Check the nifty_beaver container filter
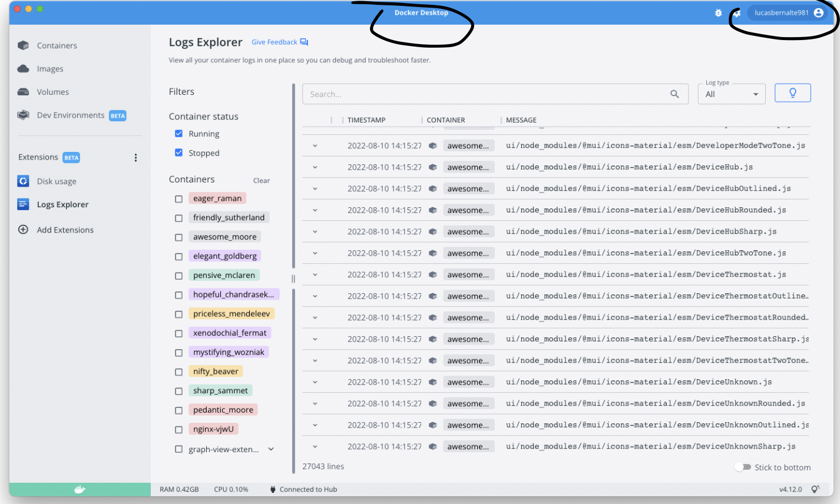The height and width of the screenshot is (504, 840). [179, 372]
